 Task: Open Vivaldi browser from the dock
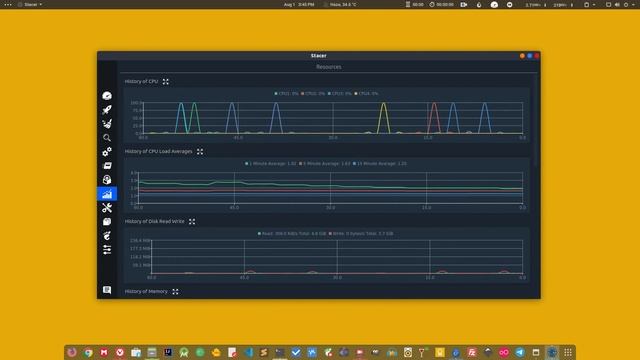tap(120, 352)
